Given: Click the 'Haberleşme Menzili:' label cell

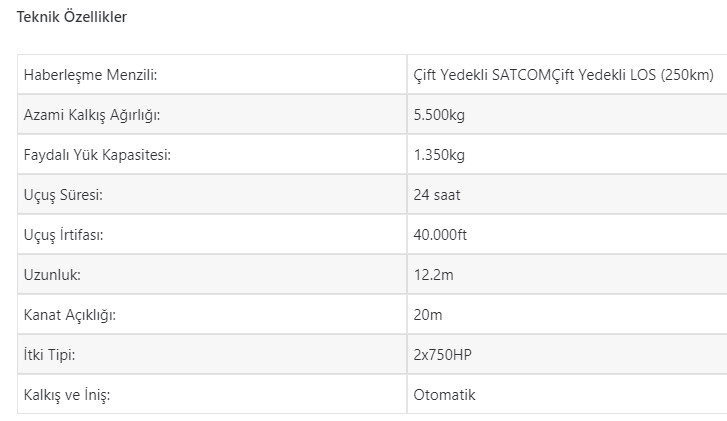Looking at the screenshot, I should [91, 75].
